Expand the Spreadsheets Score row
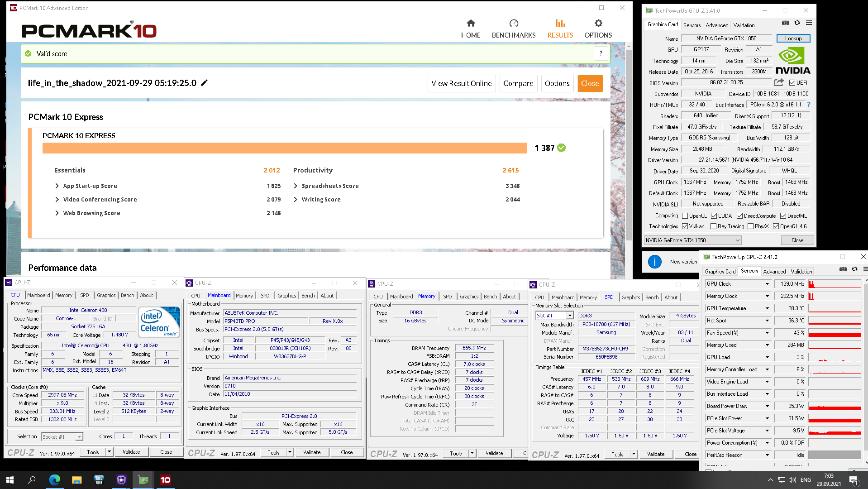This screenshot has height=489, width=868. [x=296, y=186]
